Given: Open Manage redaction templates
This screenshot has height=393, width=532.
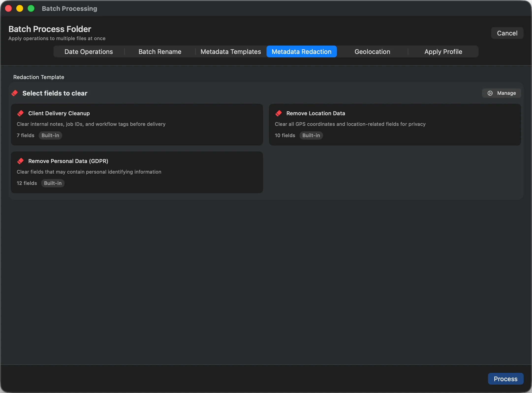Looking at the screenshot, I should [x=501, y=93].
